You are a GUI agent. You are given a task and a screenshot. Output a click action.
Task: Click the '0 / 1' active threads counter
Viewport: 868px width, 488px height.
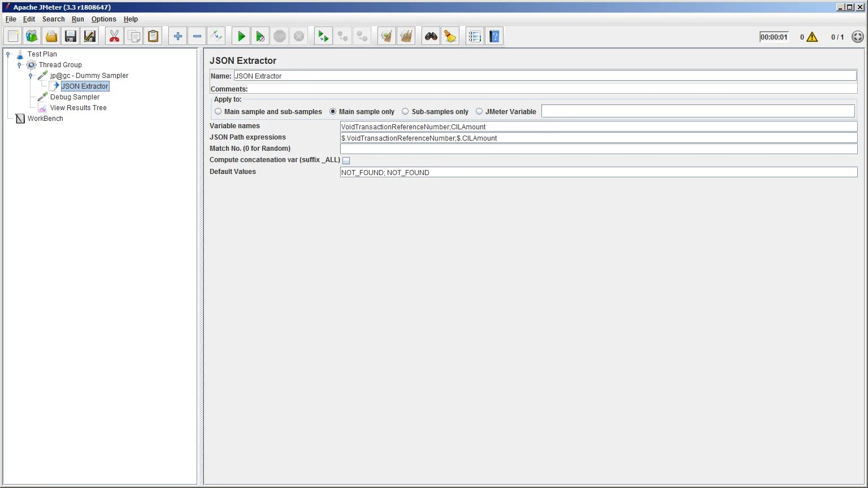[837, 37]
